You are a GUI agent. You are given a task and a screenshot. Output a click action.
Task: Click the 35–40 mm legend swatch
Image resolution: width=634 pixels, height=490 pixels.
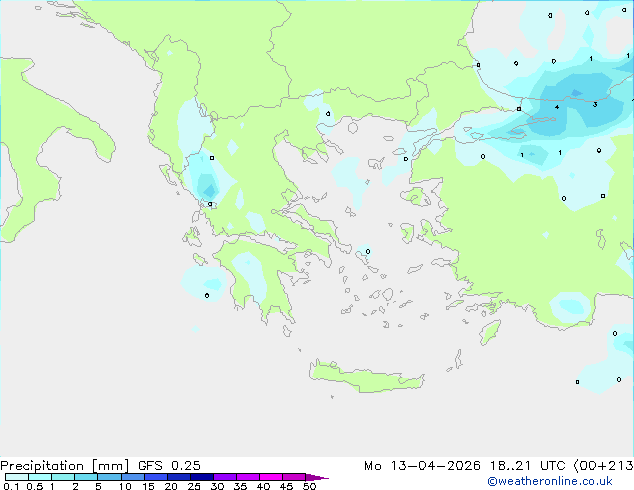point(248,477)
